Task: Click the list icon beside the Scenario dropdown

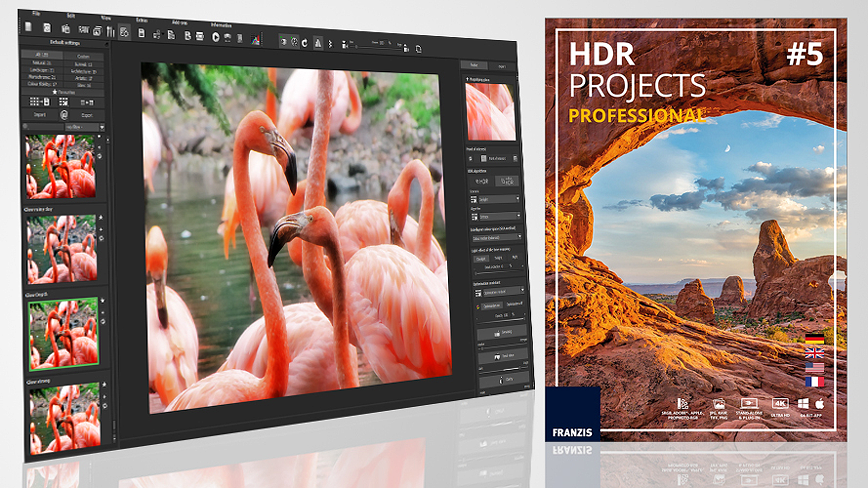Action: coord(474,199)
